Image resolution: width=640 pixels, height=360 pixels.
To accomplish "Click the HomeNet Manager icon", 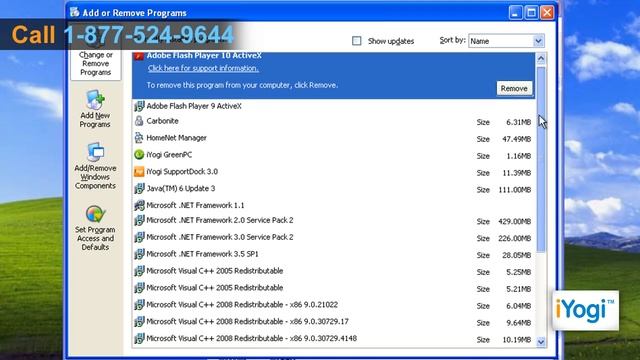I will pyautogui.click(x=139, y=138).
